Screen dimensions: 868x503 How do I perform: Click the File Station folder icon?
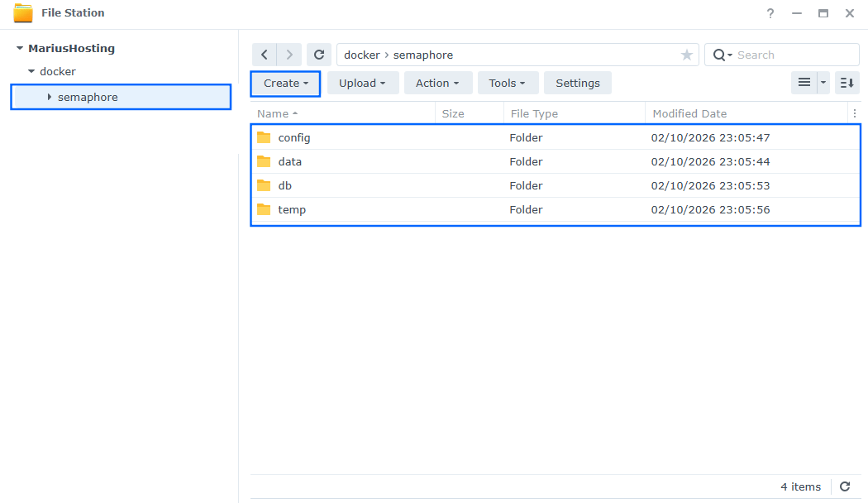(22, 12)
